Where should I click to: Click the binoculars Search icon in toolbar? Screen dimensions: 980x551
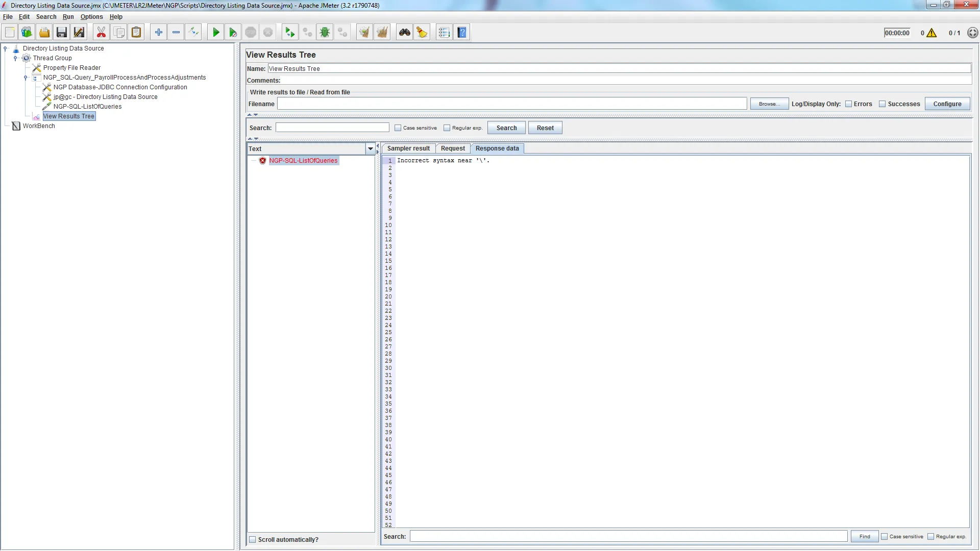405,33
